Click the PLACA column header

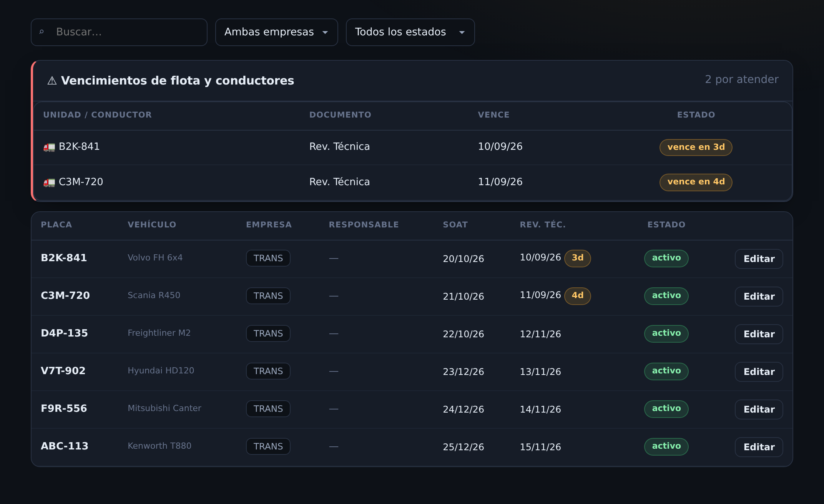56,225
